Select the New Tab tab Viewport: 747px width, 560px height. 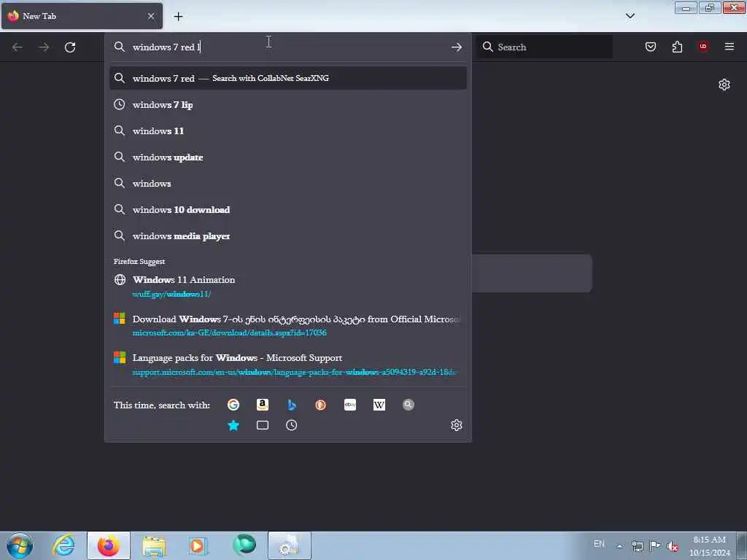coord(82,16)
